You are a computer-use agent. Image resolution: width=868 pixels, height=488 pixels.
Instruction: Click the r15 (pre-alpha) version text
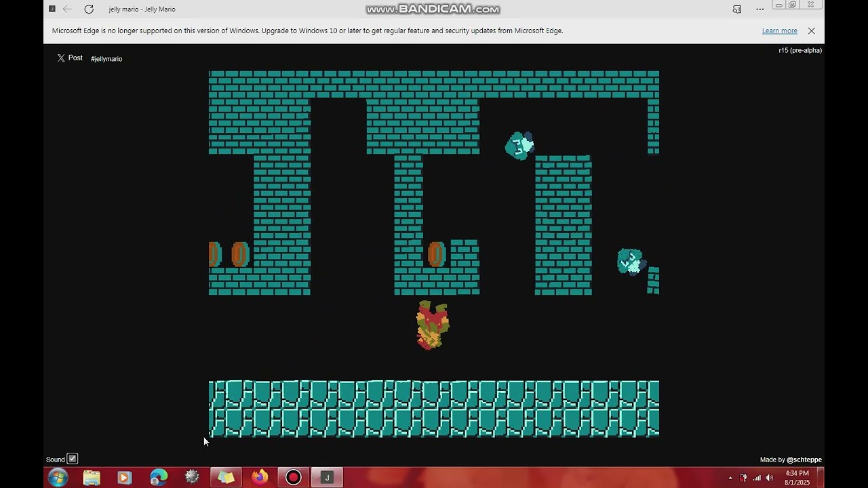pos(800,50)
